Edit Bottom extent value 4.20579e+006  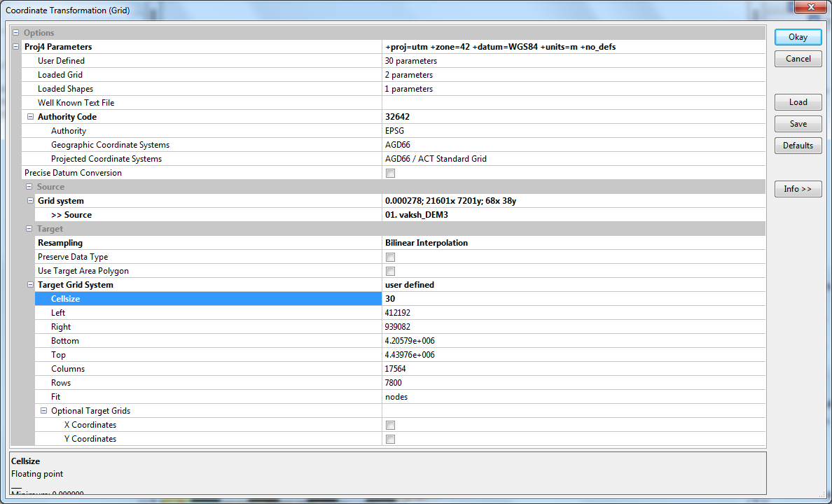574,341
